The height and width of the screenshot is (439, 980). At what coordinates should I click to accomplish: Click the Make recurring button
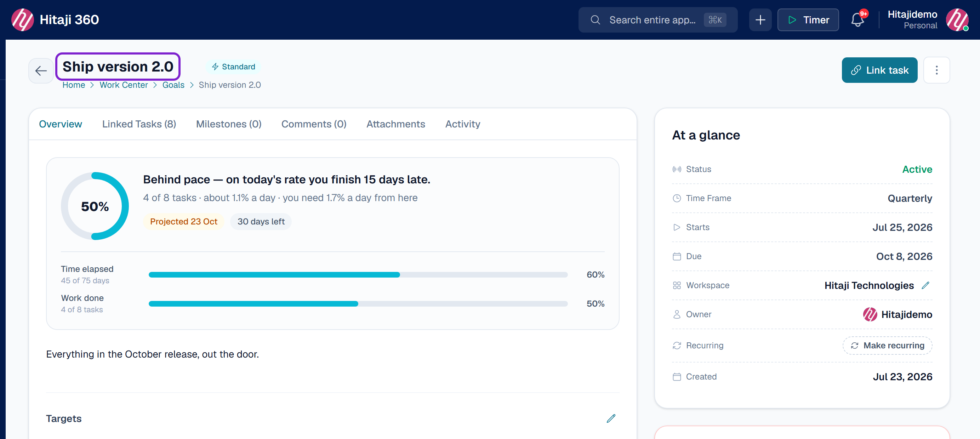[x=887, y=346]
